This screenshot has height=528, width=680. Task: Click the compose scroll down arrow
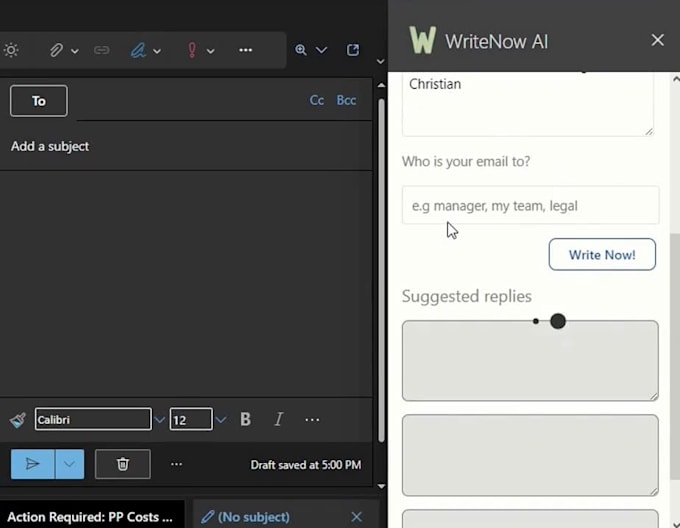tap(381, 486)
